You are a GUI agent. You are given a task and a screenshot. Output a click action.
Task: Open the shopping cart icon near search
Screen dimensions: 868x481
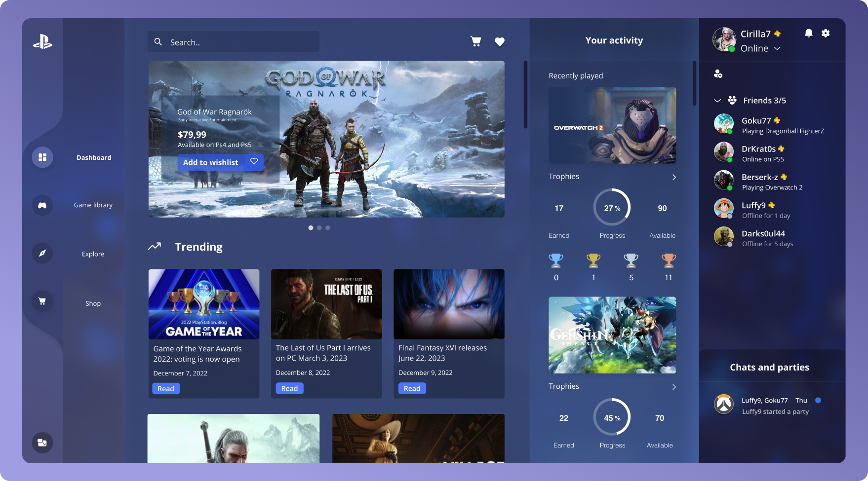[476, 42]
